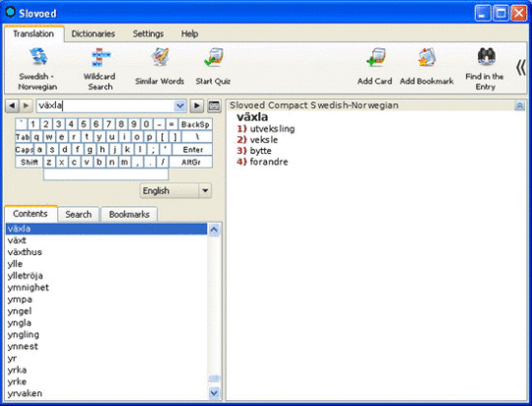The height and width of the screenshot is (406, 532).
Task: Go forward with the right history arrow
Action: (26, 105)
